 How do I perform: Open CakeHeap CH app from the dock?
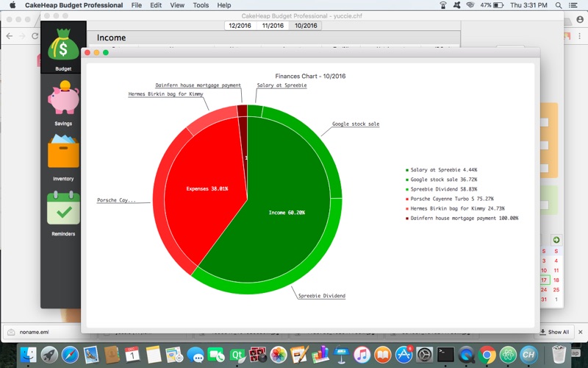click(528, 355)
